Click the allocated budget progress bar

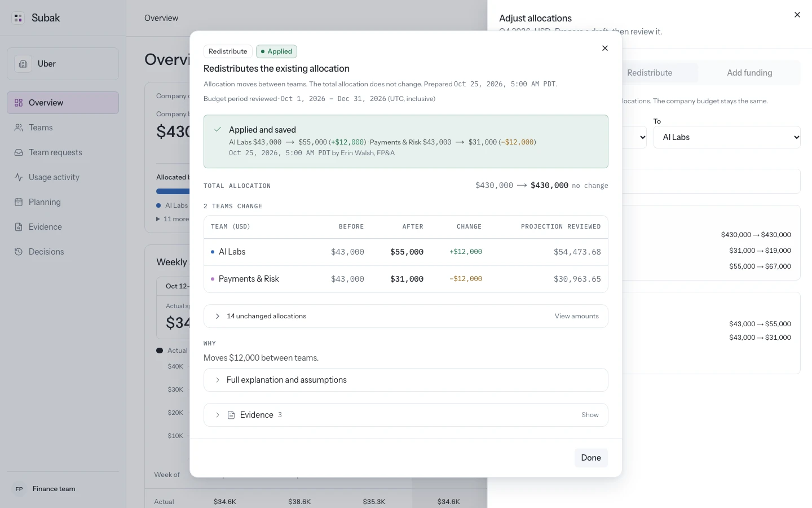[x=173, y=191]
